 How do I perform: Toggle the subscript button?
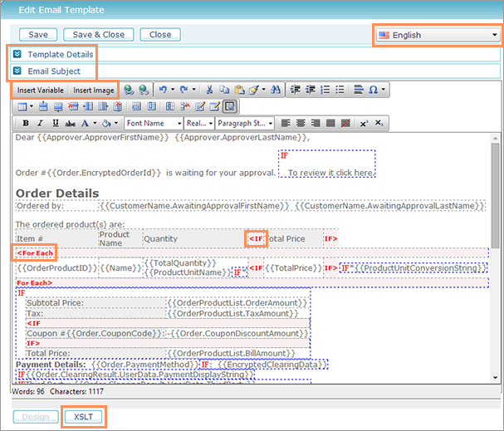379,123
